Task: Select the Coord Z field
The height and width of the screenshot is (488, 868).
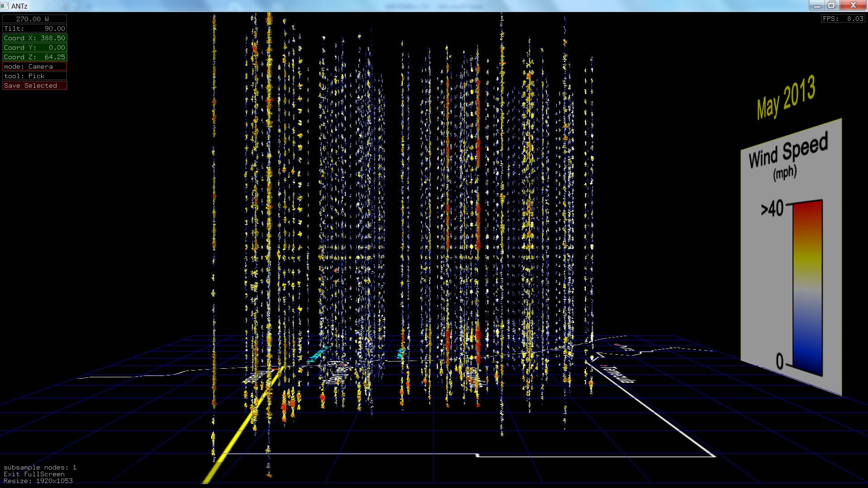Action: [34, 57]
